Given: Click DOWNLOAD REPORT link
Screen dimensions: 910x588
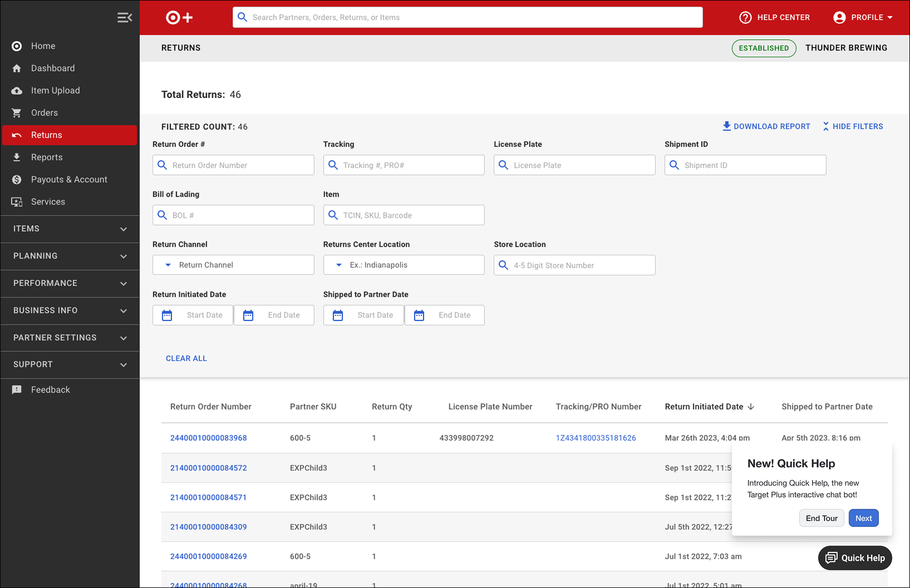Looking at the screenshot, I should click(x=766, y=127).
